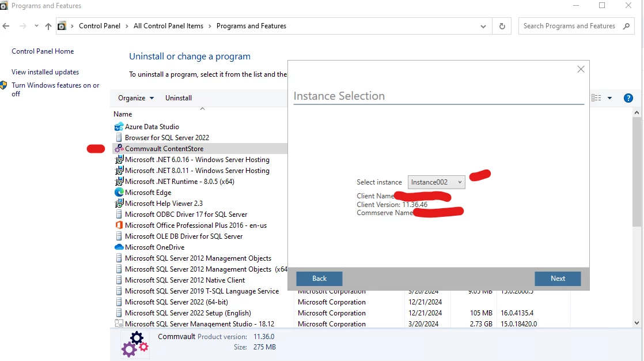
Task: Click the Microsoft .NET 8.0.11 Hosting icon
Action: tap(119, 170)
